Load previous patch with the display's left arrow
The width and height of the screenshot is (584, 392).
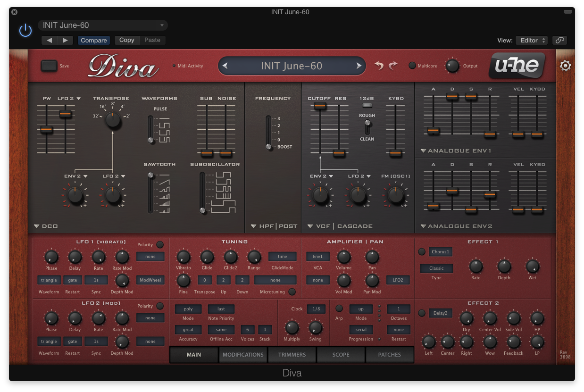[x=225, y=66]
